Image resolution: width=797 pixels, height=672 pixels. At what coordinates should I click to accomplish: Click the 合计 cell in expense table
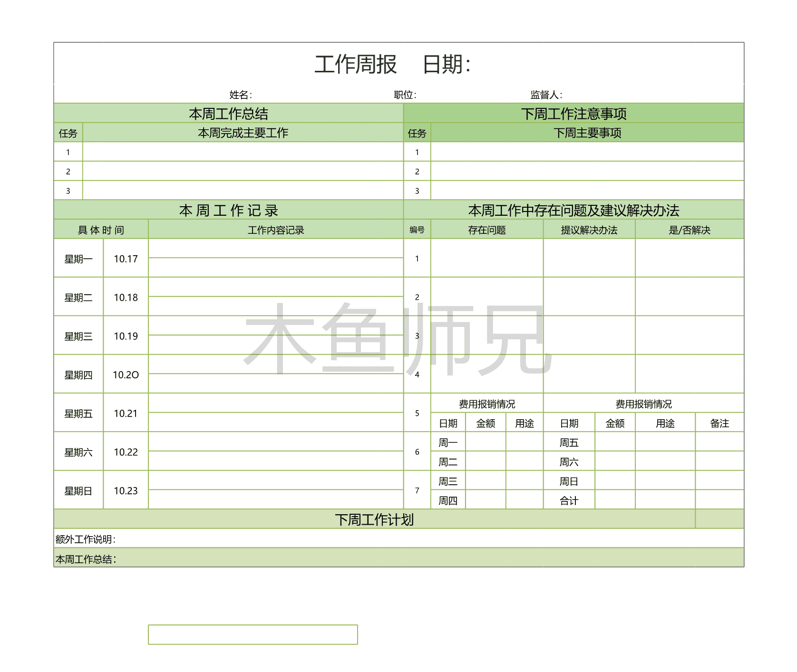click(x=569, y=500)
